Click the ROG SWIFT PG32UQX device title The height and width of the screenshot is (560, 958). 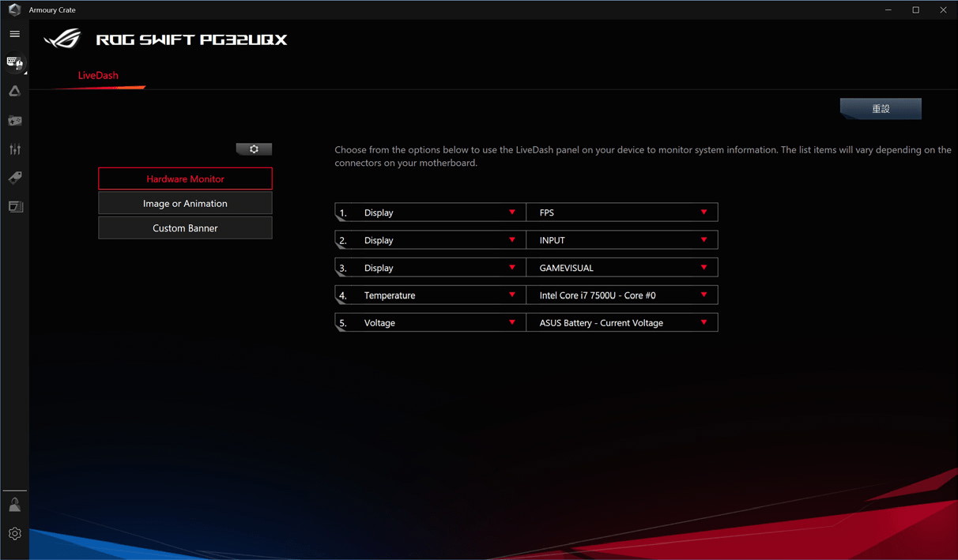(x=191, y=39)
